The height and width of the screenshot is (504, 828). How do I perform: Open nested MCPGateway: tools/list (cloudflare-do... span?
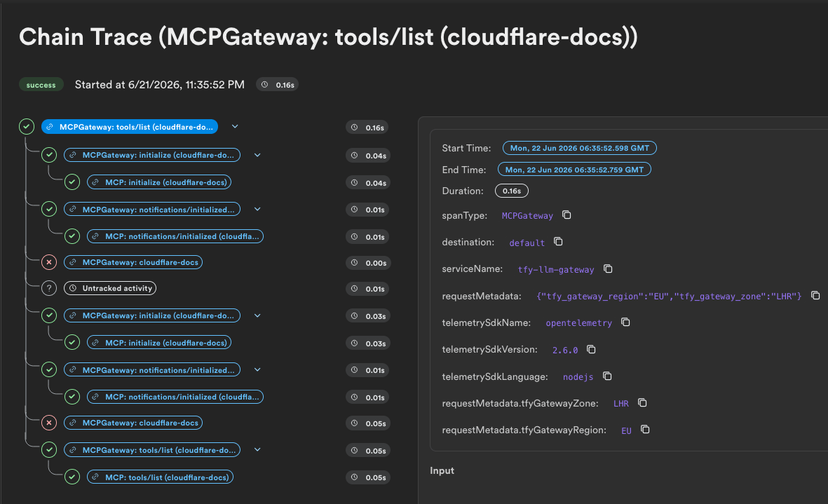(x=152, y=450)
